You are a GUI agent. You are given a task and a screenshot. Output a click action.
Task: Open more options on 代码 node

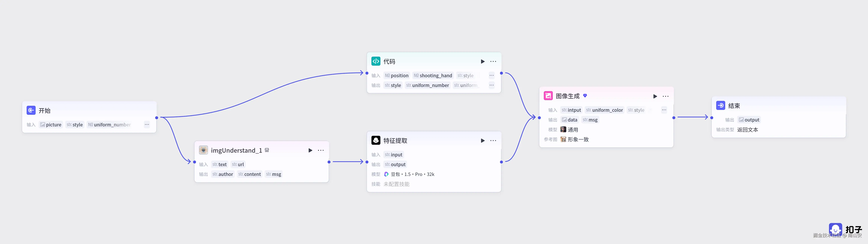pyautogui.click(x=493, y=61)
